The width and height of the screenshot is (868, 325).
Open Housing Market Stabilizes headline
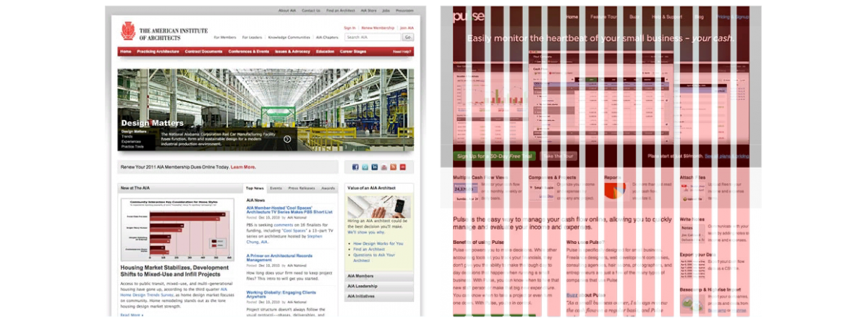coord(174,271)
